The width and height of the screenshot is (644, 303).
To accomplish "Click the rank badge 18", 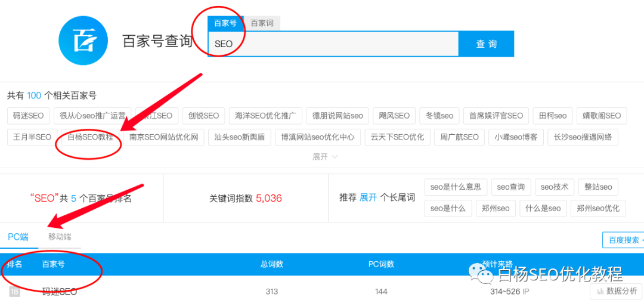I will pos(14,292).
